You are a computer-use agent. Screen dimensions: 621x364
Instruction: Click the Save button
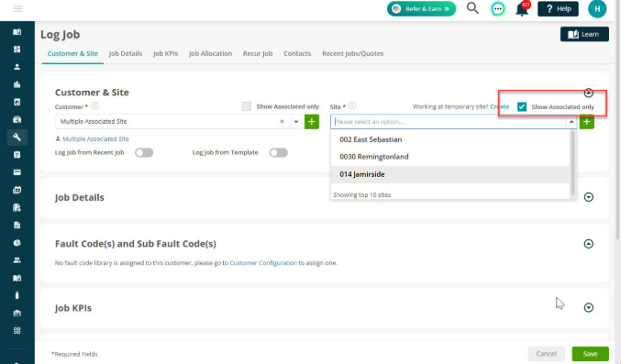590,354
